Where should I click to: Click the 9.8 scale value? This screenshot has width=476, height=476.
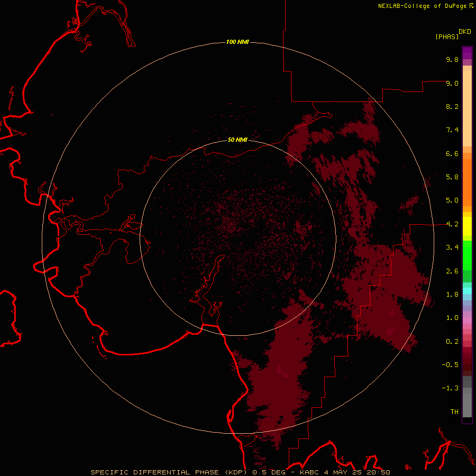coord(452,59)
